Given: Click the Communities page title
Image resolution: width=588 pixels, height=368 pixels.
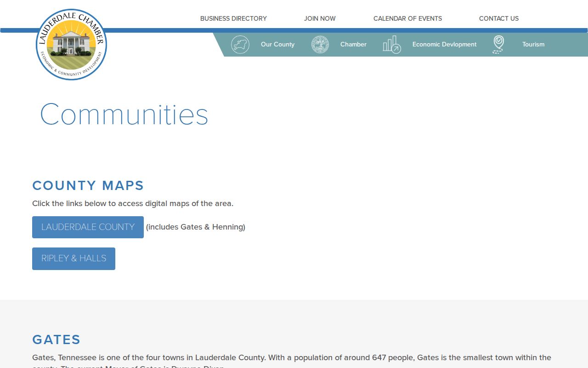Looking at the screenshot, I should [x=124, y=114].
